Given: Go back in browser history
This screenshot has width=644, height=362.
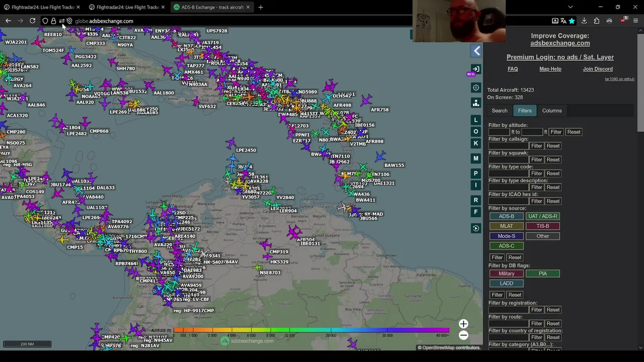Looking at the screenshot, I should (x=8, y=21).
